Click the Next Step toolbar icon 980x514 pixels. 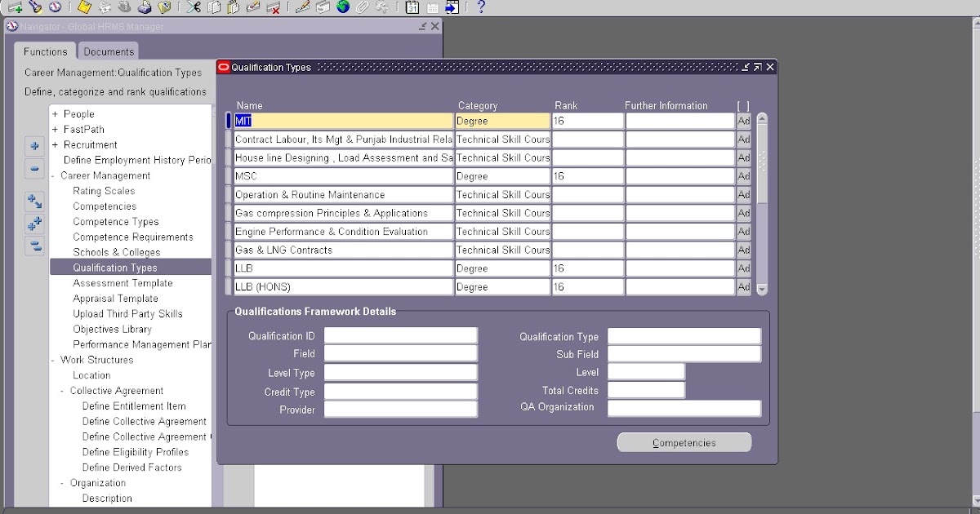[x=105, y=7]
